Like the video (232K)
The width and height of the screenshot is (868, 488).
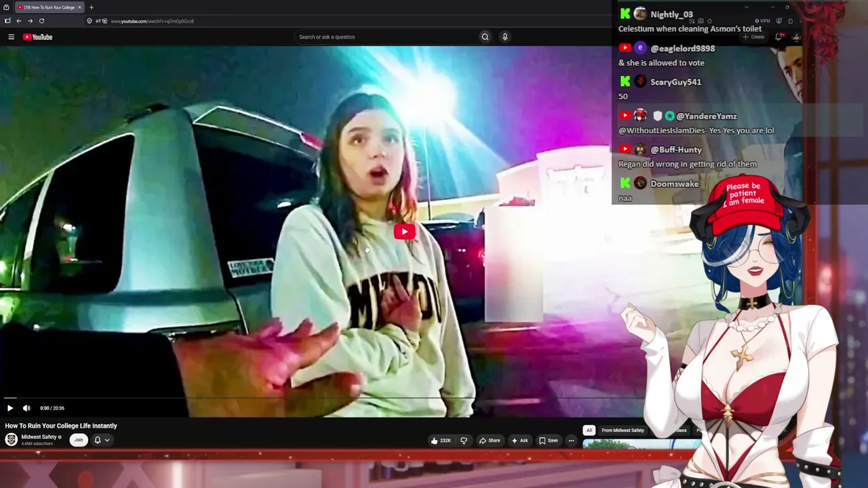(441, 441)
